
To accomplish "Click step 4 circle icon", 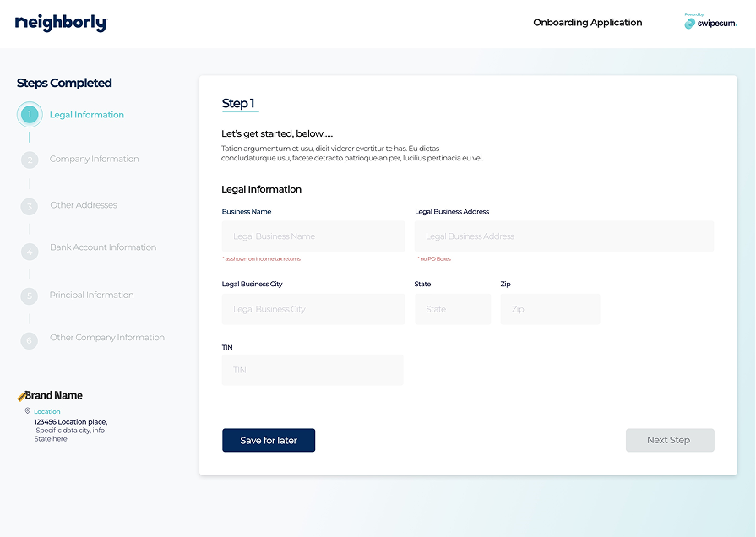I will click(x=30, y=252).
